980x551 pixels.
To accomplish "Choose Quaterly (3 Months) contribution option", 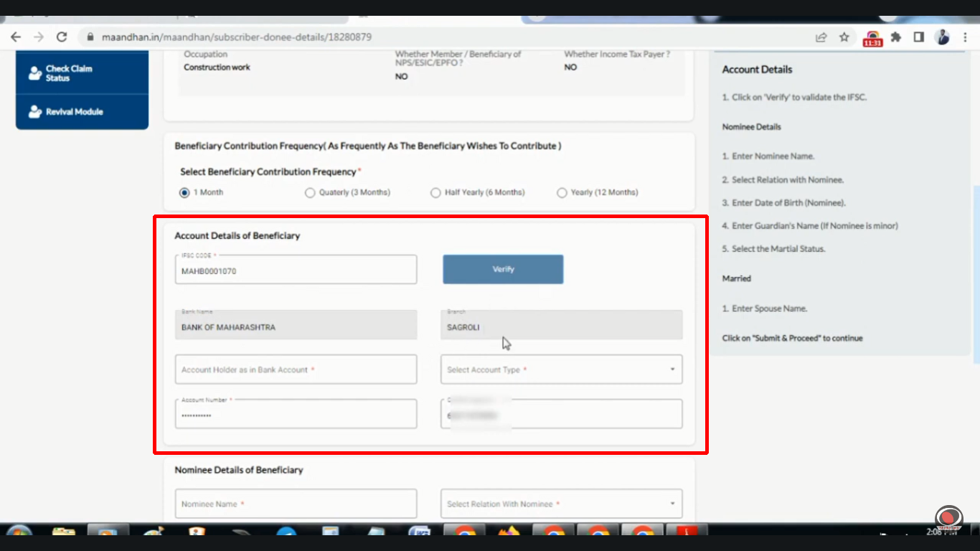I will point(310,192).
